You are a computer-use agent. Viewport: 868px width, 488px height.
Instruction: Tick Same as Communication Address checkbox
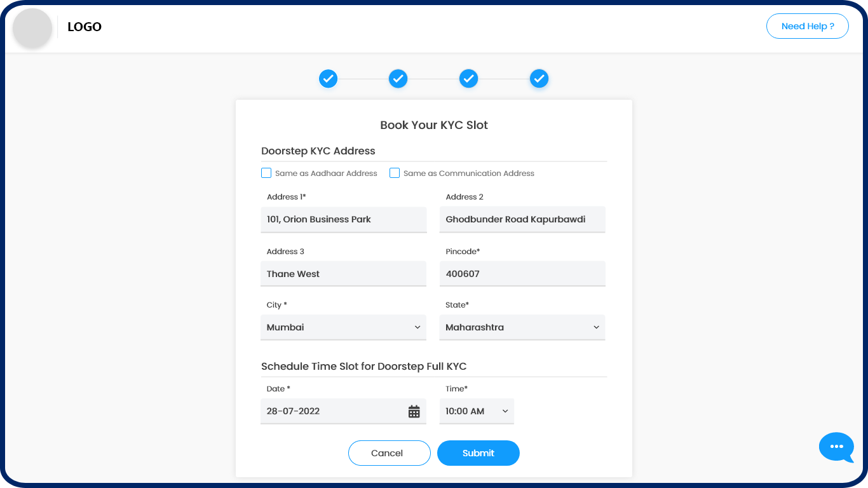pos(395,173)
